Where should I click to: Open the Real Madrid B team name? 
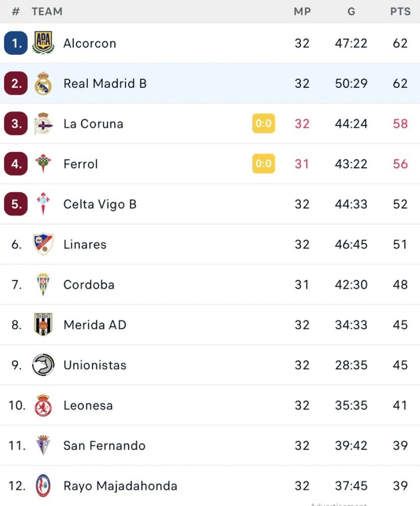105,84
